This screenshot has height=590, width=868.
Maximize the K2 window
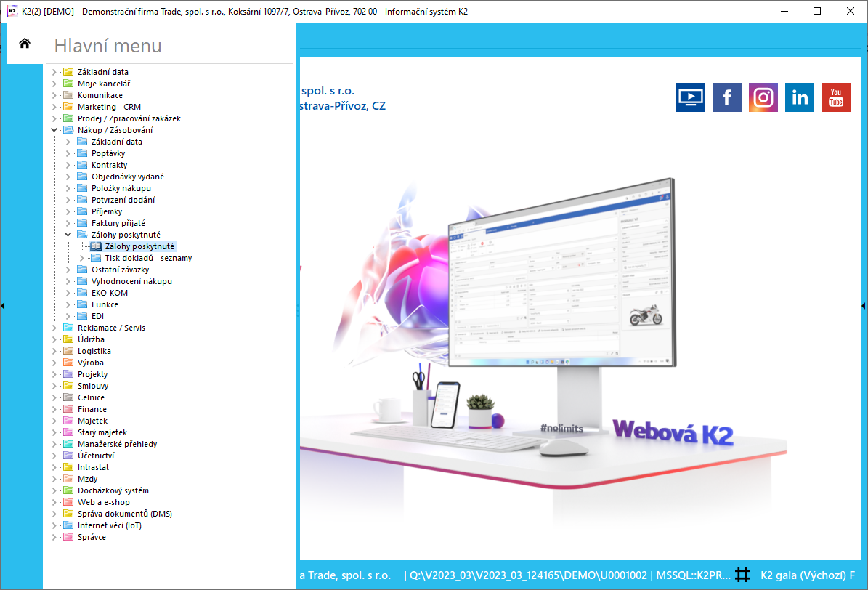[817, 11]
